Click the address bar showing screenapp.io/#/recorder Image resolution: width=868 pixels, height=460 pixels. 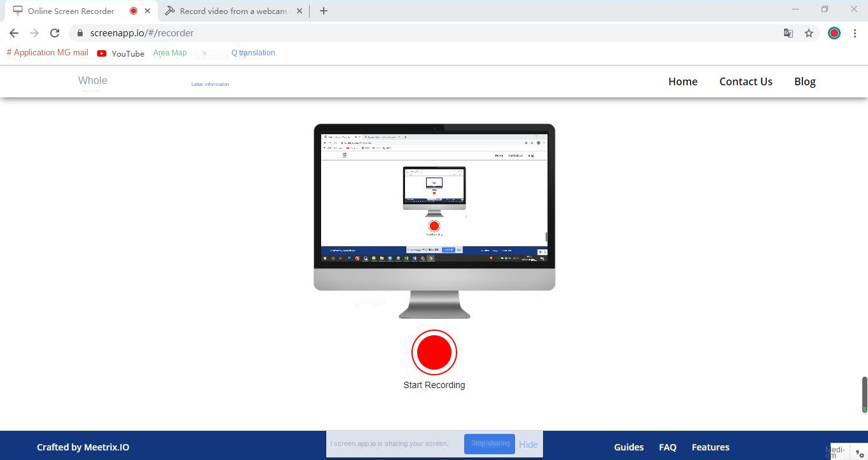coord(382,33)
